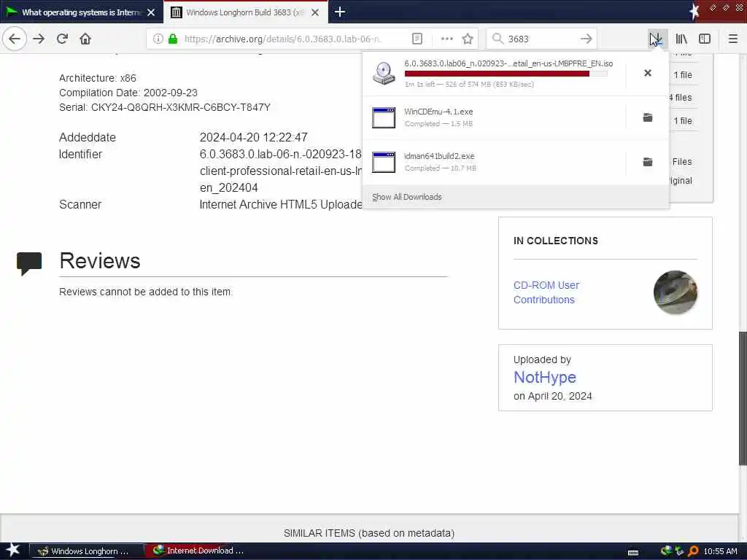Click the Addeddate value 2024-04-20 12:22:47

(253, 137)
